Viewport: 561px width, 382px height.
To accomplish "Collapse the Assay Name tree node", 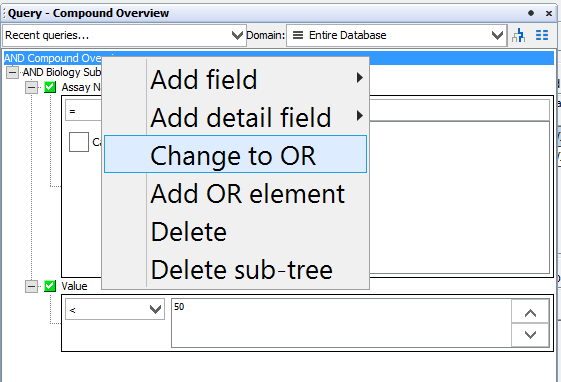I will pyautogui.click(x=31, y=87).
